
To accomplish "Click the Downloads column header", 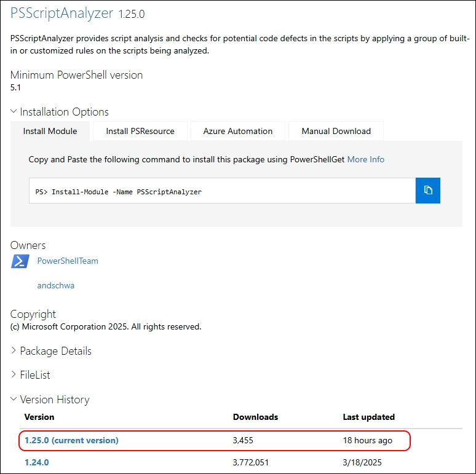I will click(x=255, y=417).
